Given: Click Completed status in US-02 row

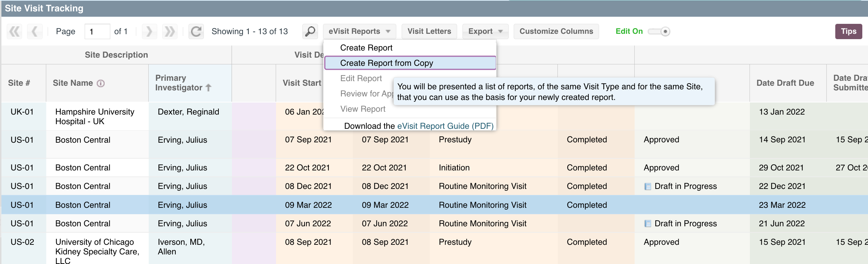Looking at the screenshot, I should point(587,242).
